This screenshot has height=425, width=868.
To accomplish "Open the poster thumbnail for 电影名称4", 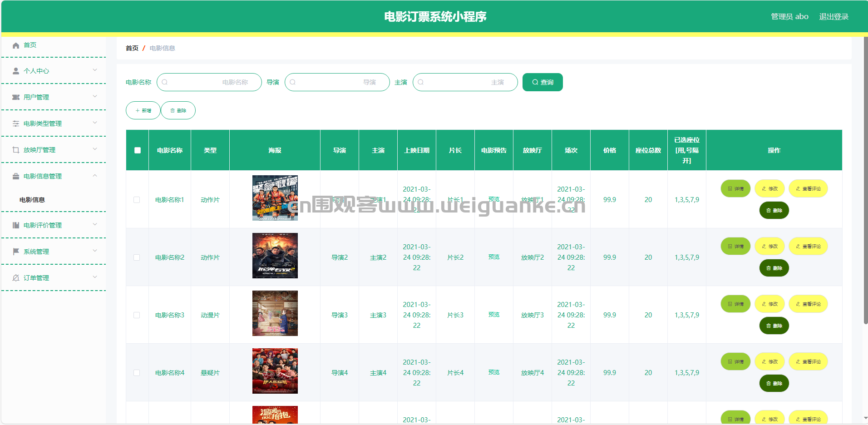I will (x=275, y=371).
